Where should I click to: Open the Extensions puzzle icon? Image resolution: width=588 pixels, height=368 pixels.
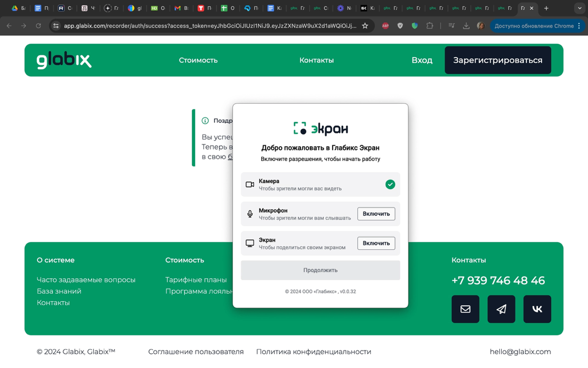coord(430,26)
